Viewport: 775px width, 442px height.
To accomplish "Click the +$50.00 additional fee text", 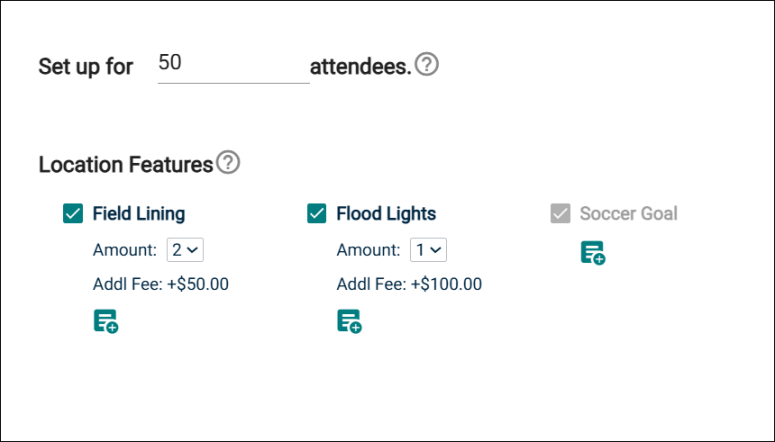I will [198, 284].
